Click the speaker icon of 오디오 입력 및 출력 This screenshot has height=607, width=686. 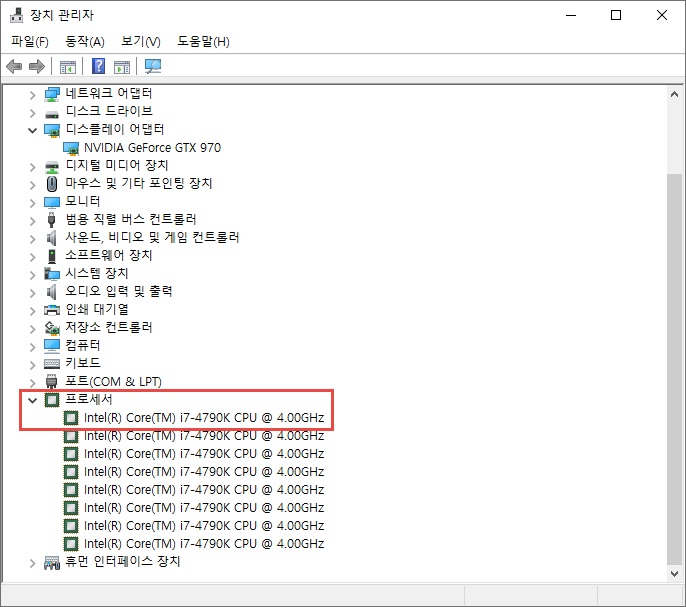click(52, 292)
